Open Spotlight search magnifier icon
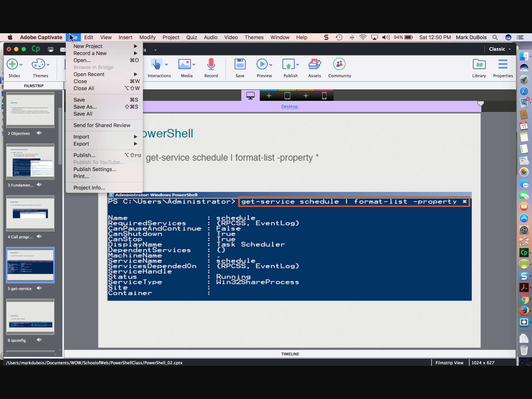532x399 pixels. [x=495, y=37]
